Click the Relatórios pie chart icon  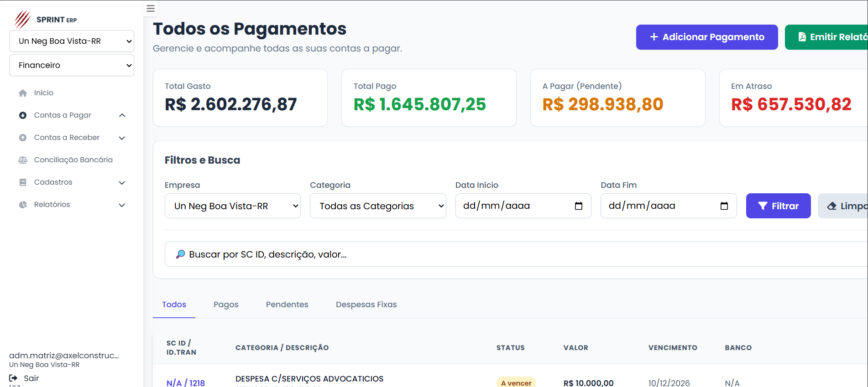click(23, 205)
